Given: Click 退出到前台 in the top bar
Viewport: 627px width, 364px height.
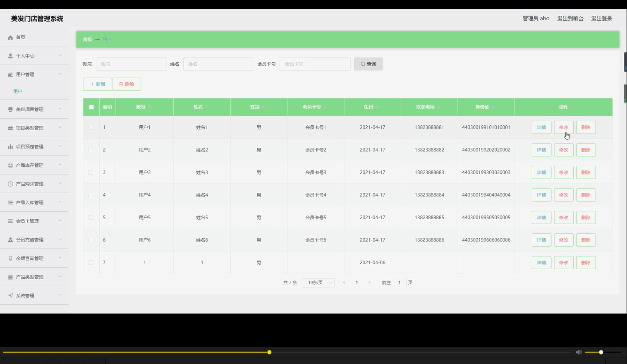Looking at the screenshot, I should coord(570,18).
